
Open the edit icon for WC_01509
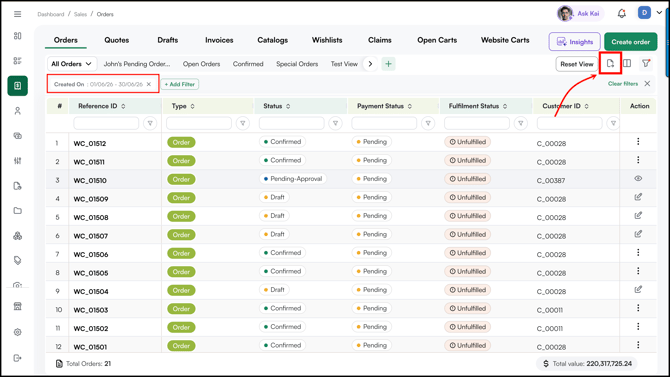638,197
